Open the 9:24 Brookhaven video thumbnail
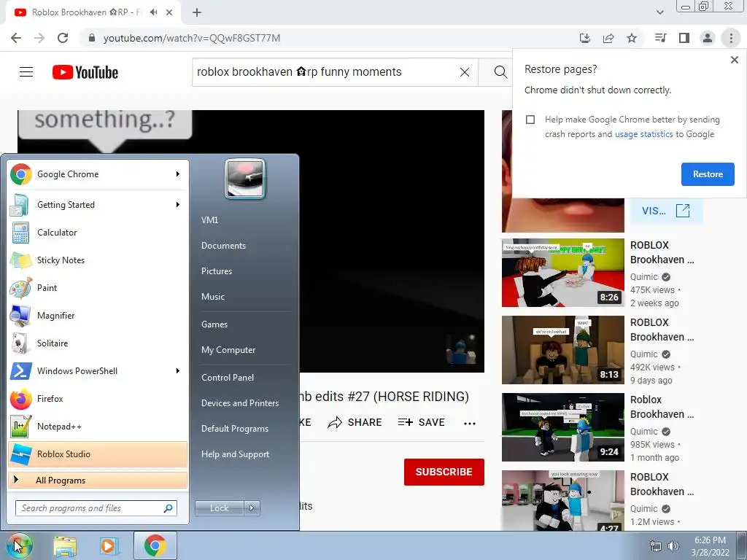Screen dimensions: 747x560 point(562,427)
